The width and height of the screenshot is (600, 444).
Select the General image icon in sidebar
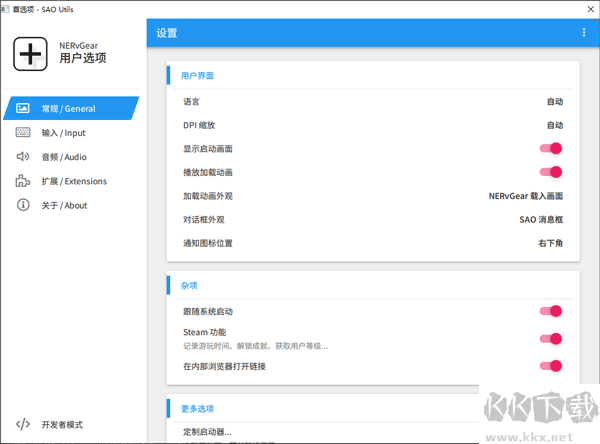coord(23,108)
